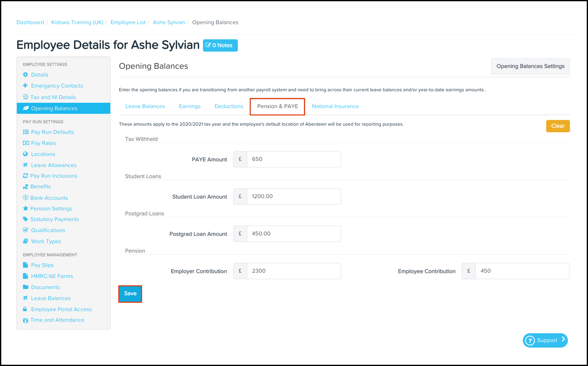Click the tag icon for Statutory Payments
Screen dimensions: 588x366
click(x=25, y=219)
